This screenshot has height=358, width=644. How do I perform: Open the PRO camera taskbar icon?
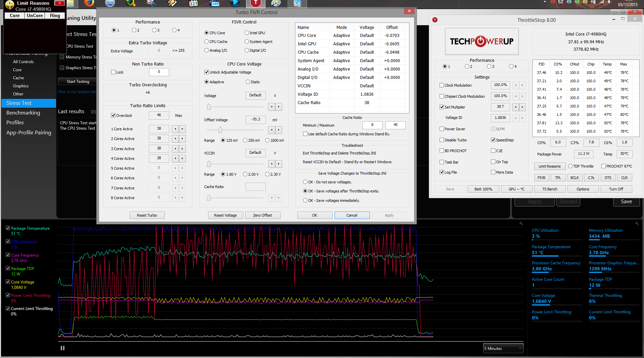tap(214, 3)
